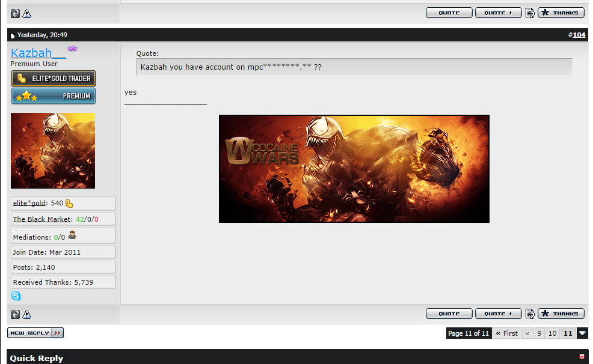Click the New Reply button

pos(35,333)
